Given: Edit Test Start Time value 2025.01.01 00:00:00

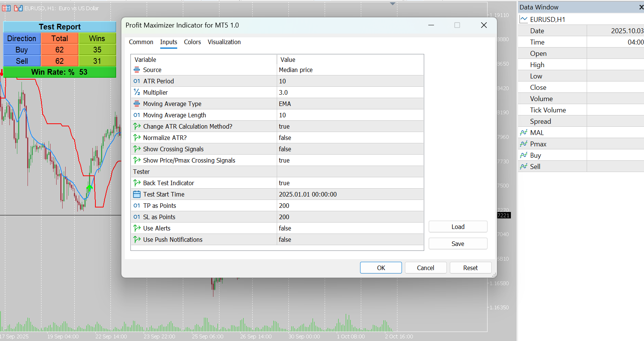Looking at the screenshot, I should point(350,194).
